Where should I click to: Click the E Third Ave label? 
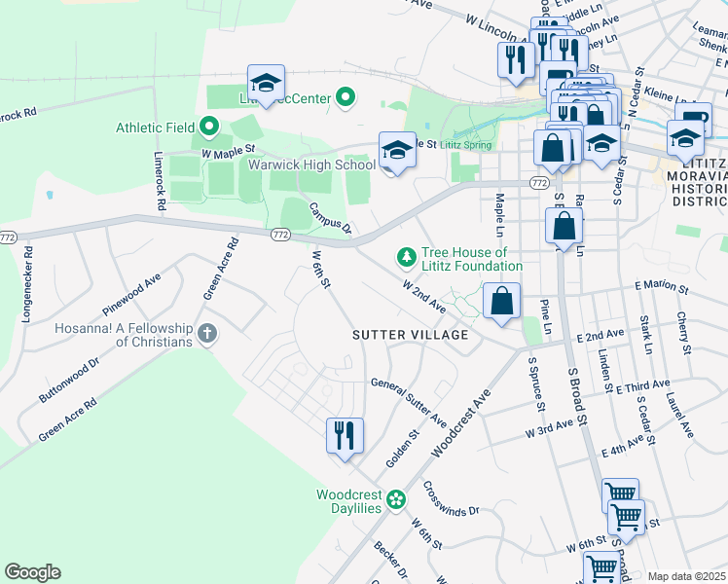pos(643,386)
